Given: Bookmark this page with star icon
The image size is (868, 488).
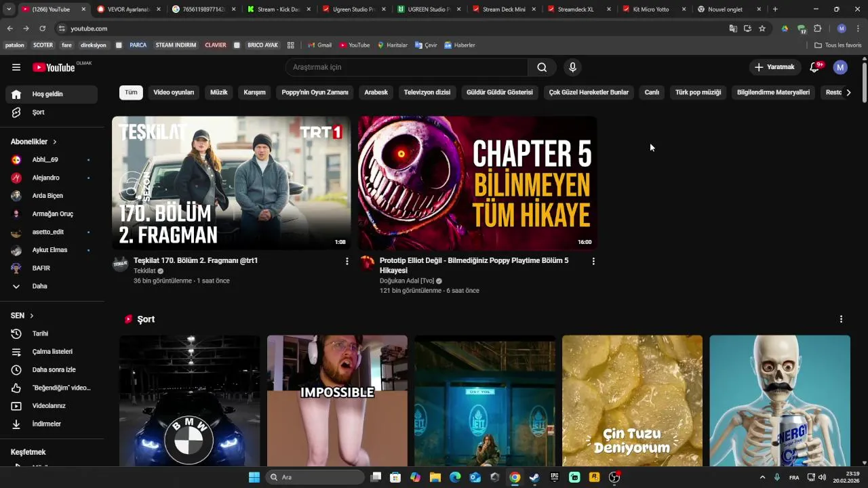Looking at the screenshot, I should click(x=762, y=28).
